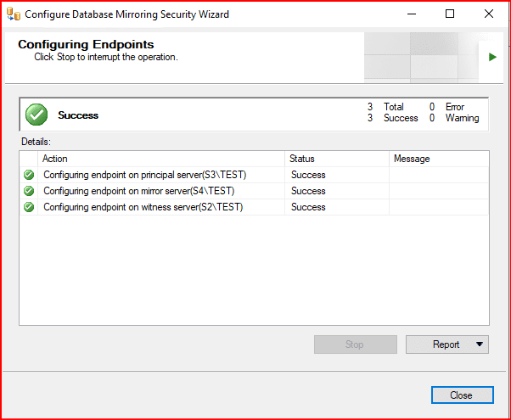Click the large green Success checkmark icon
The width and height of the screenshot is (511, 420).
(36, 115)
